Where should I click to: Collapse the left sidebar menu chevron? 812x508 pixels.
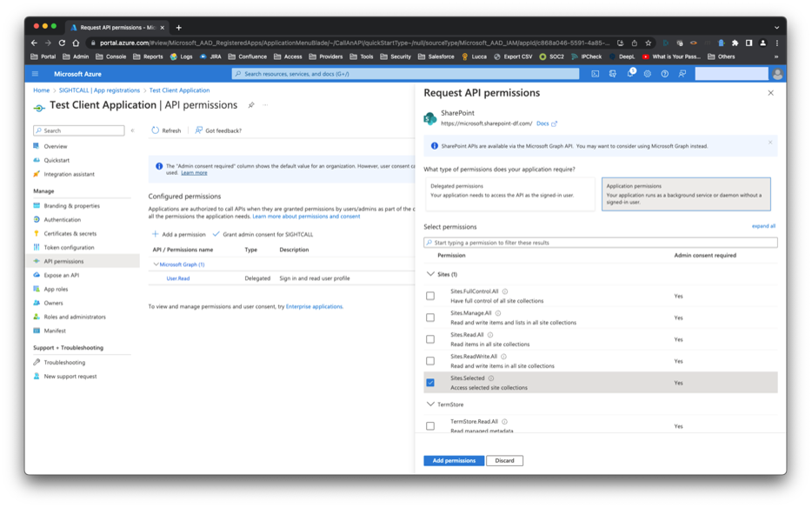tap(132, 130)
